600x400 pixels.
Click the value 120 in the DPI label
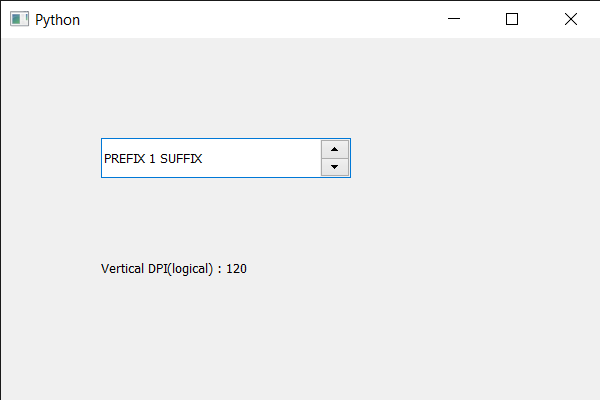(x=236, y=269)
